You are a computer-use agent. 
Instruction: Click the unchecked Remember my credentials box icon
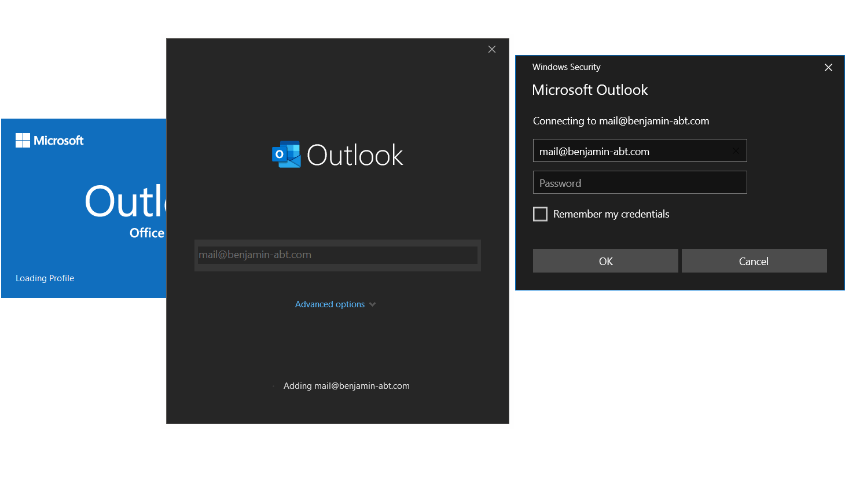click(540, 214)
